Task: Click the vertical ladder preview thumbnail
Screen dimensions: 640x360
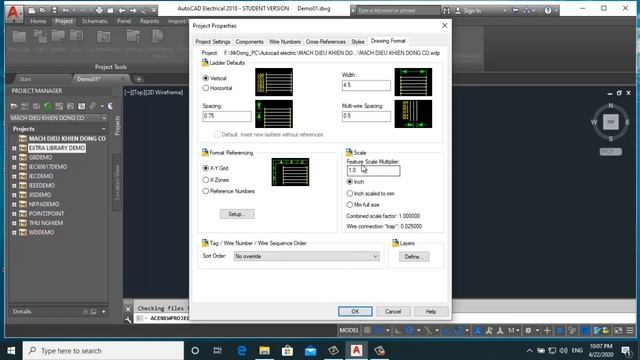Action: coord(274,82)
